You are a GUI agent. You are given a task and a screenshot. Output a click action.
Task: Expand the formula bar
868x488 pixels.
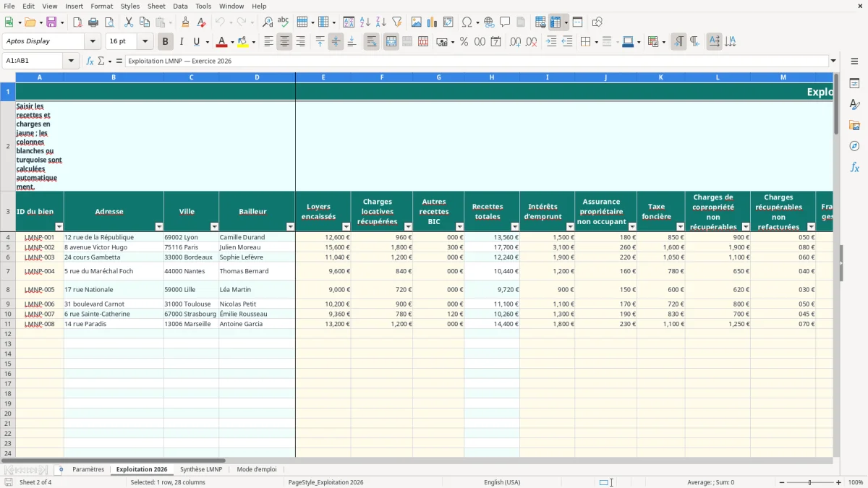tap(833, 61)
